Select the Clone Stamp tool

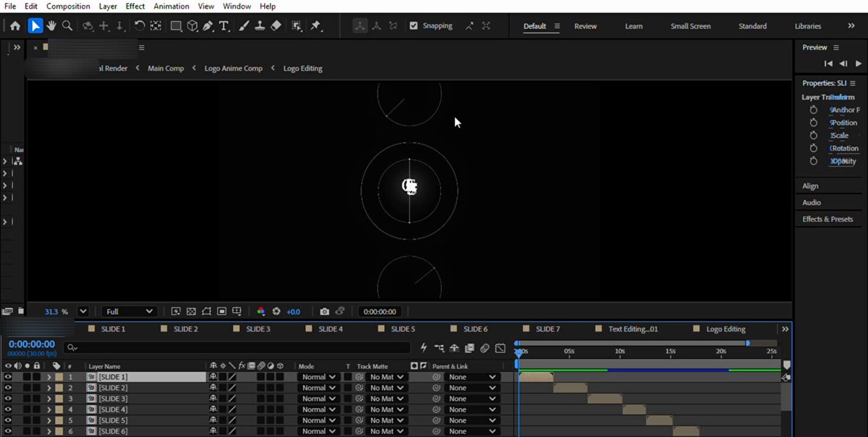[260, 26]
